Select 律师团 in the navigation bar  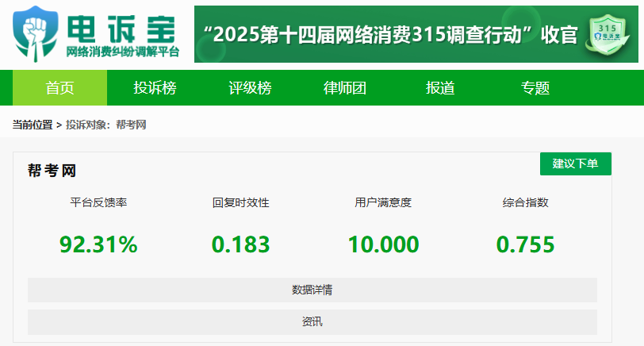click(x=345, y=87)
